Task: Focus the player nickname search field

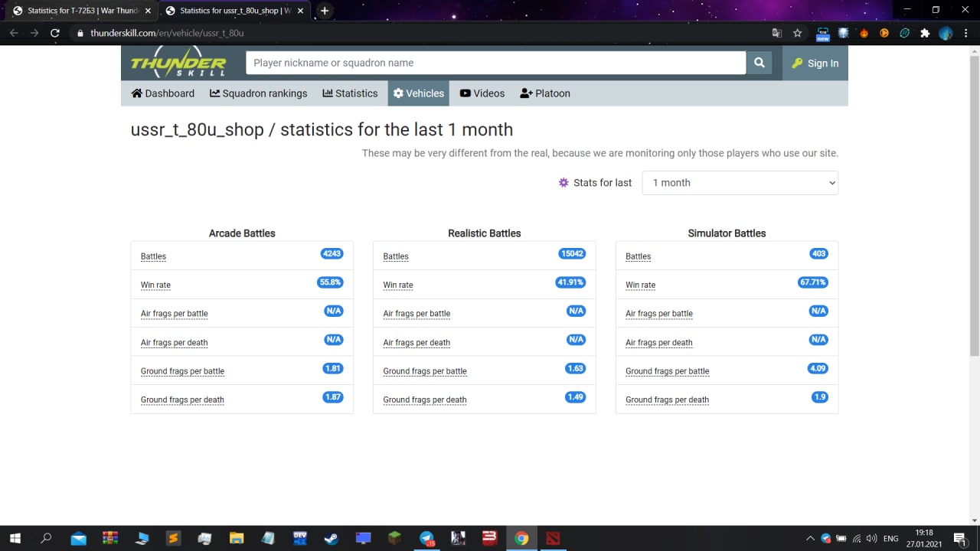Action: [x=495, y=63]
